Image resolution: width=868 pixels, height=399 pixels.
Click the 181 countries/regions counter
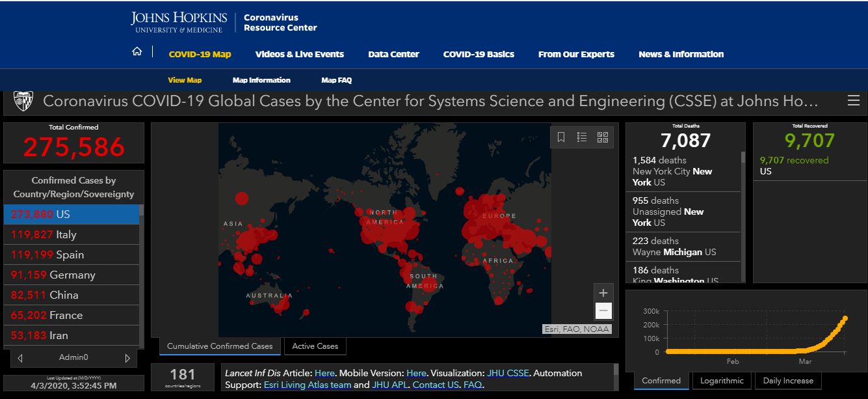(x=183, y=378)
